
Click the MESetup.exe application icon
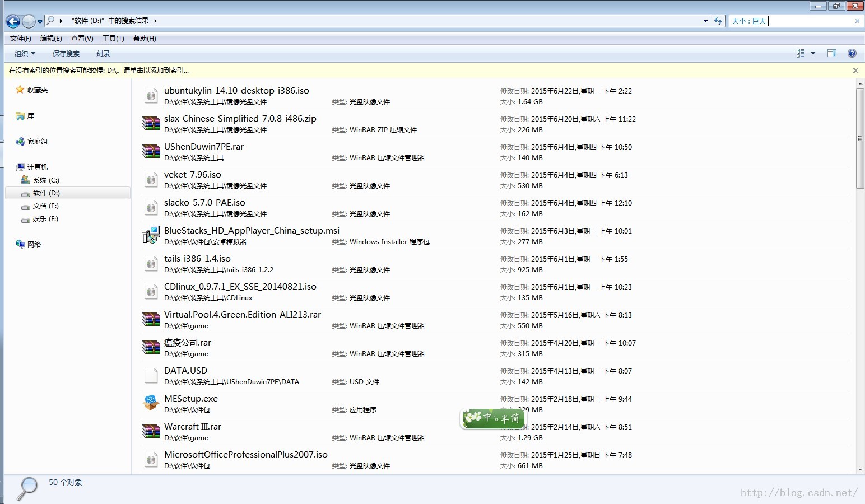click(x=151, y=403)
